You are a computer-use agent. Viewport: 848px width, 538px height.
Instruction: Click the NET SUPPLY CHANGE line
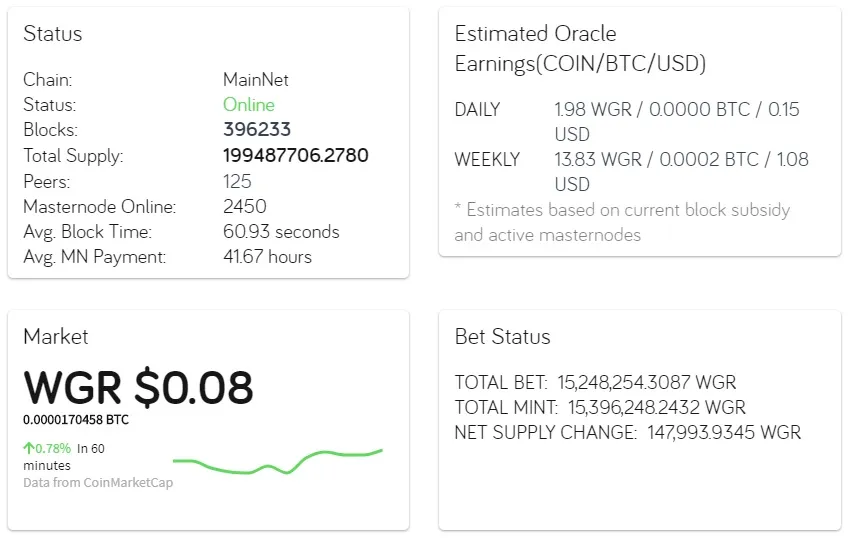[627, 432]
